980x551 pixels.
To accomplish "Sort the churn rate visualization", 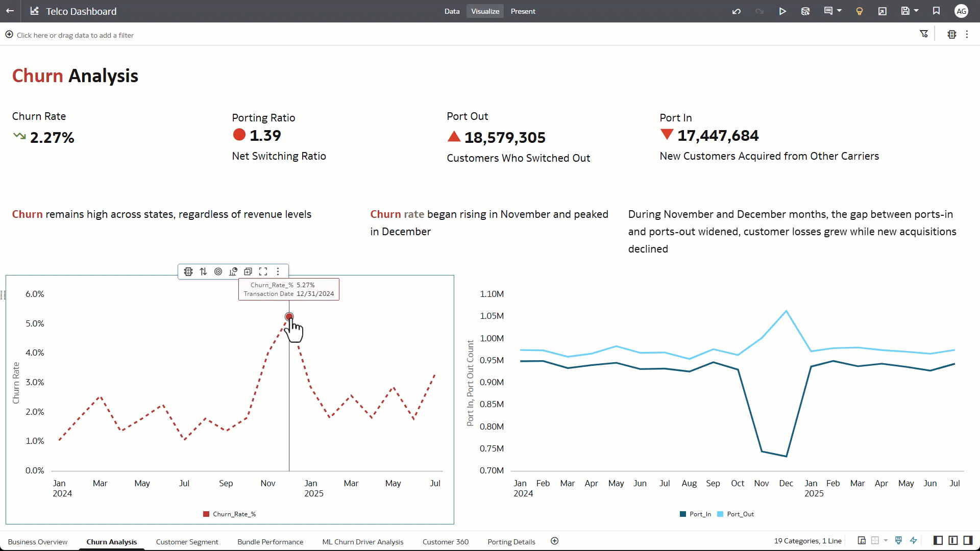I will pyautogui.click(x=203, y=271).
